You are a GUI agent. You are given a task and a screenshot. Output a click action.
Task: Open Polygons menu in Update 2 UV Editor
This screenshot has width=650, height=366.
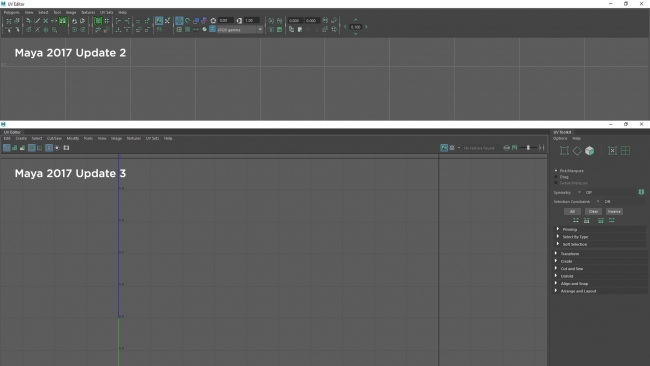point(12,12)
